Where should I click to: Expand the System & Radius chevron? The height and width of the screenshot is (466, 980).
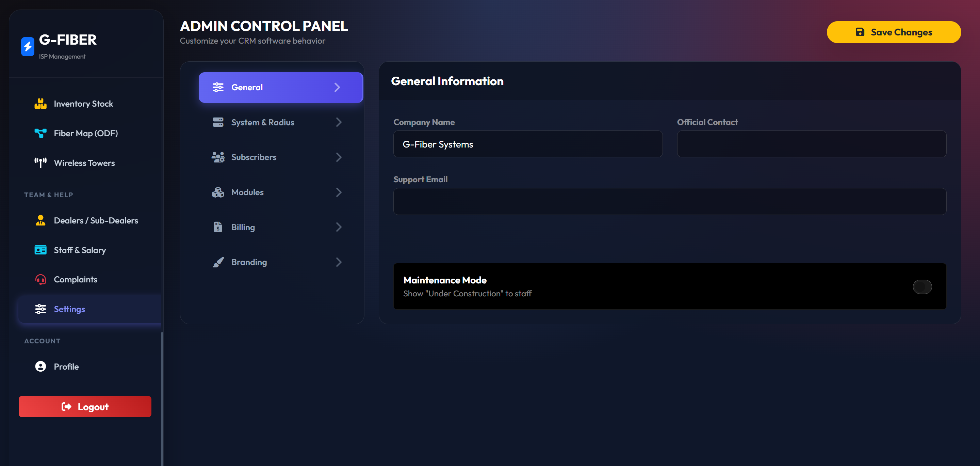coord(339,122)
